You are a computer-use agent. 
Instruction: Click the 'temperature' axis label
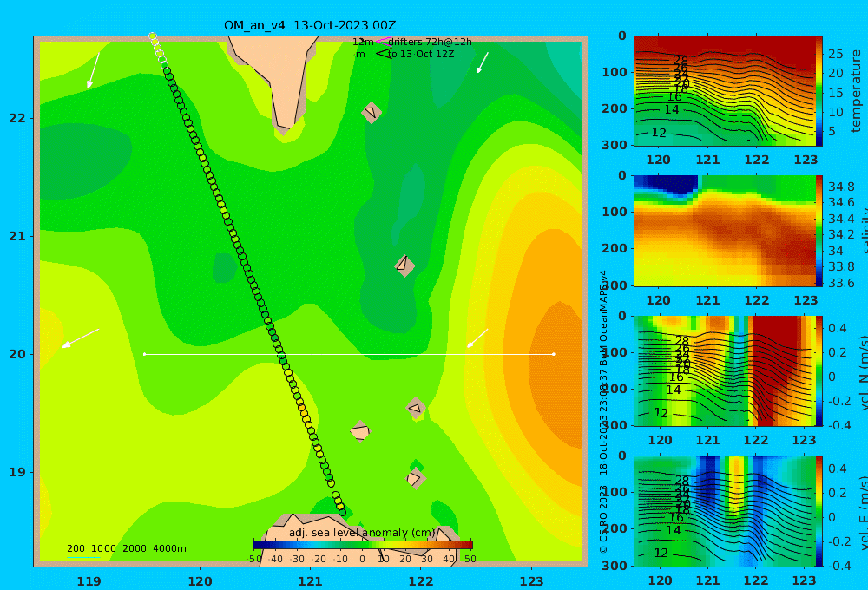tap(857, 91)
